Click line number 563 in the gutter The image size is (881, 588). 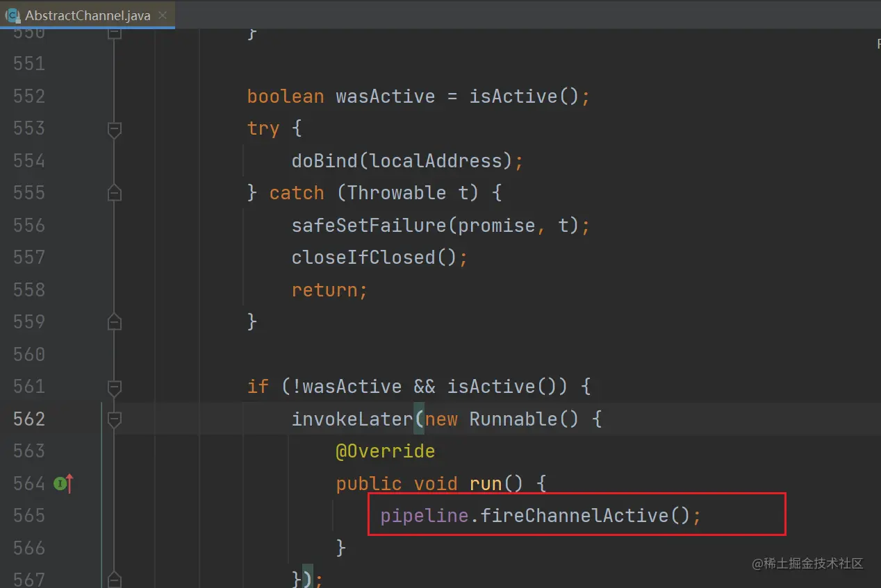point(29,451)
